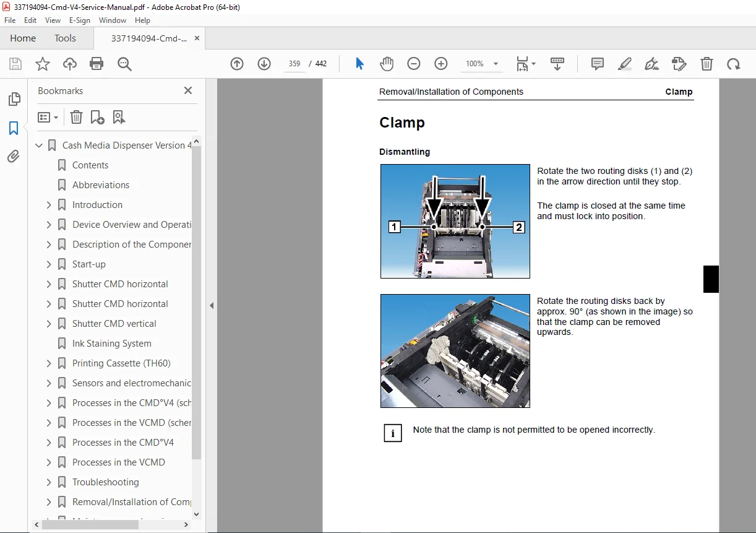The height and width of the screenshot is (533, 756).
Task: Open the Ink Staining System bookmark
Action: pyautogui.click(x=111, y=344)
